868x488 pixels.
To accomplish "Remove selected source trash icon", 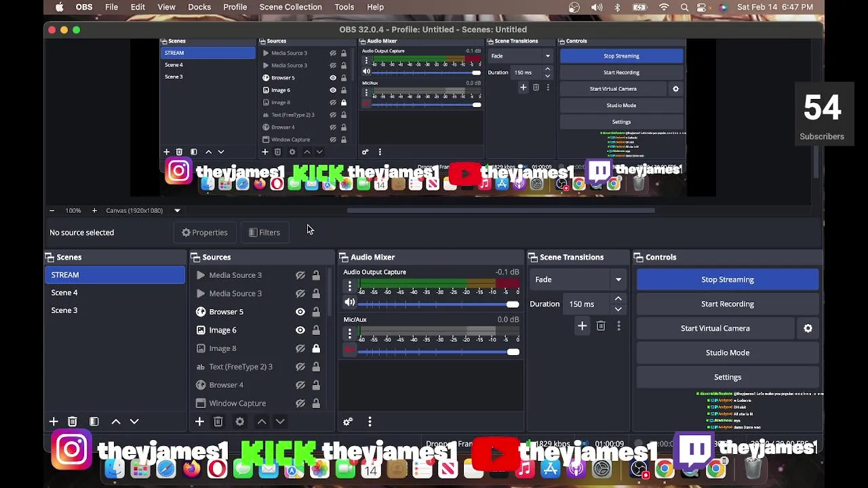I will point(218,422).
